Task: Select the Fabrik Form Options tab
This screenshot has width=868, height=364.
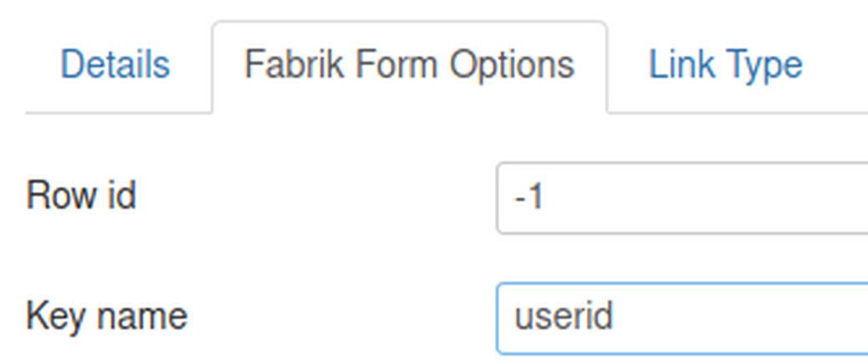Action: pos(410,66)
